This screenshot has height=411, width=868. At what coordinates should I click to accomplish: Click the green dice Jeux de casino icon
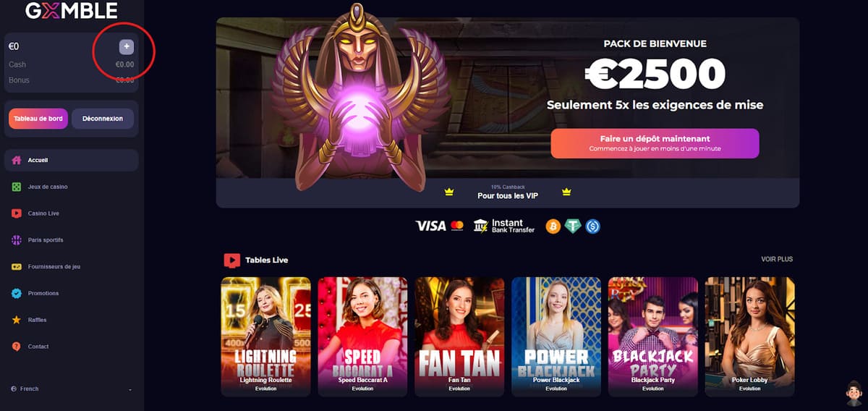[17, 187]
